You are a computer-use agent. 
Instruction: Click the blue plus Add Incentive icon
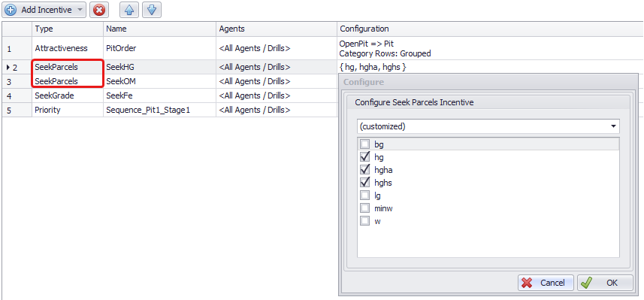[11, 10]
